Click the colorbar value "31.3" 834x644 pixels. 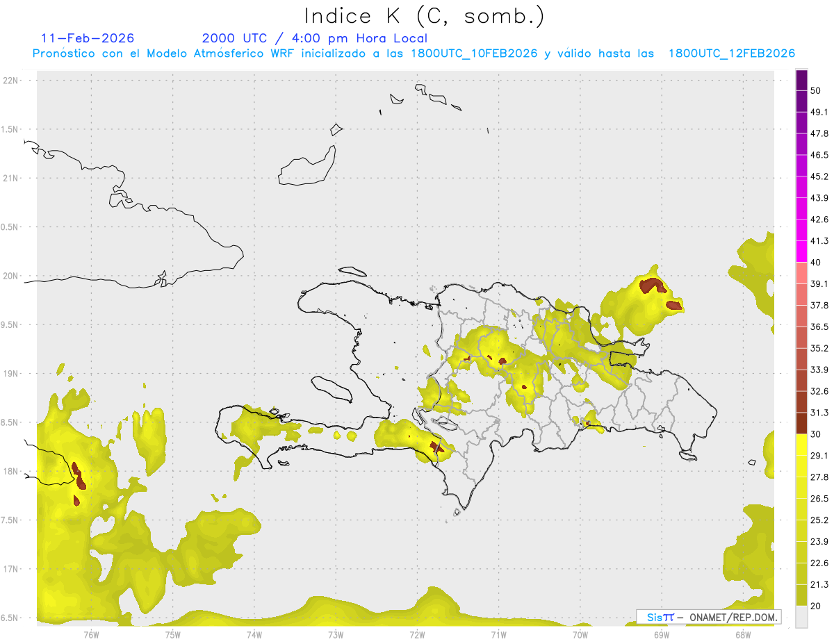pyautogui.click(x=819, y=413)
